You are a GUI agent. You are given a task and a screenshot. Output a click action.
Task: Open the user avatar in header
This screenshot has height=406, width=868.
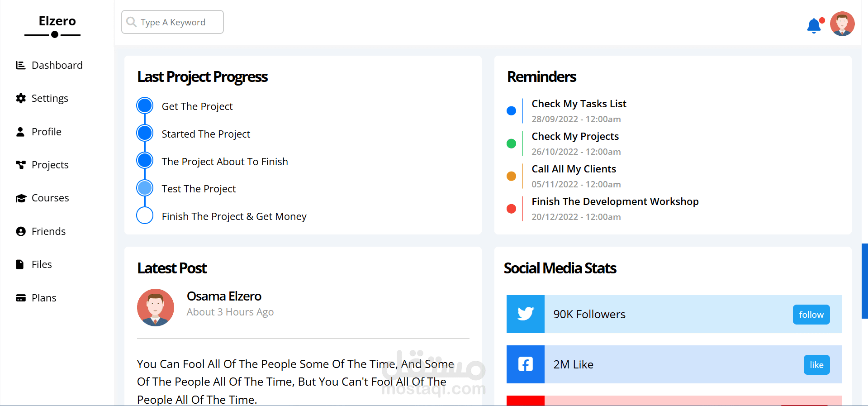[842, 24]
